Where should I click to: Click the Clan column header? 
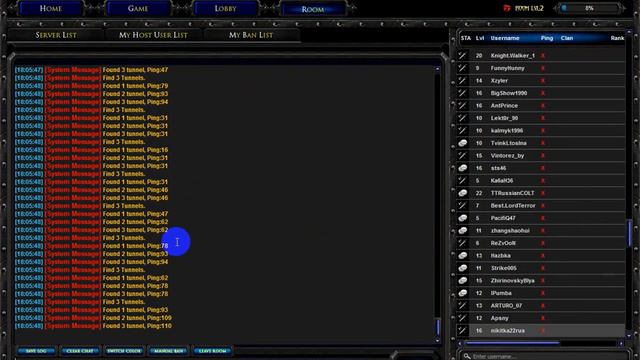point(567,38)
